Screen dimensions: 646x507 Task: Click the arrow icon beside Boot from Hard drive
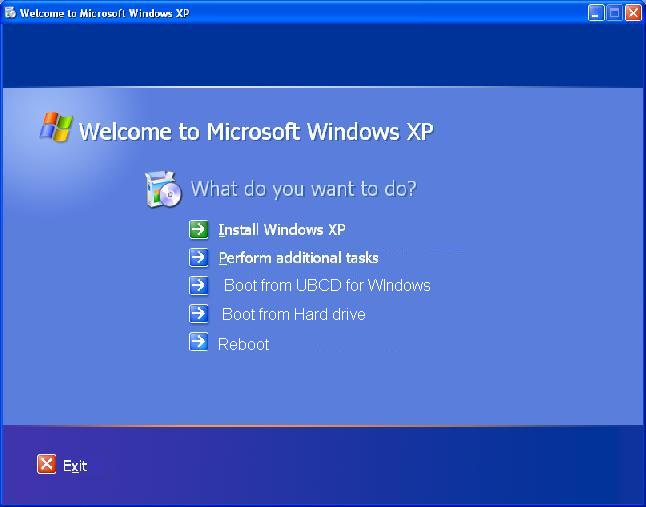(x=199, y=314)
